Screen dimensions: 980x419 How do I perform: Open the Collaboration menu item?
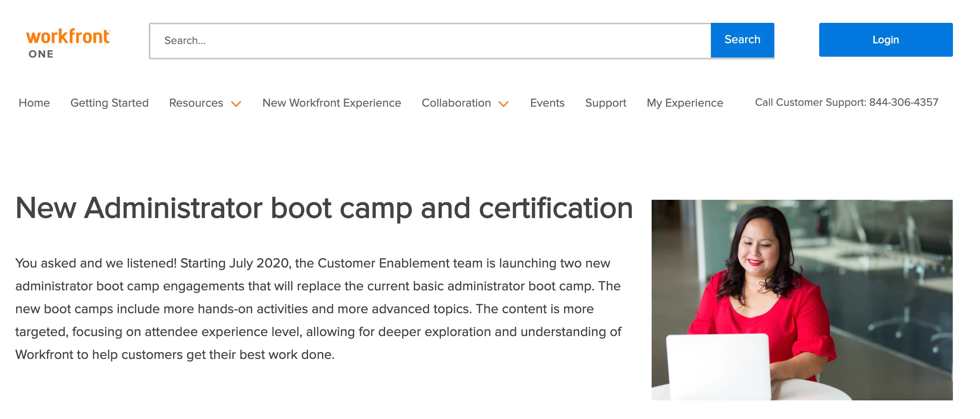tap(456, 103)
